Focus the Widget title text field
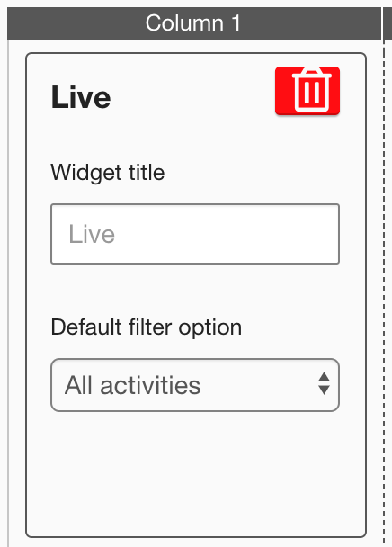This screenshot has width=392, height=547. coord(195,234)
